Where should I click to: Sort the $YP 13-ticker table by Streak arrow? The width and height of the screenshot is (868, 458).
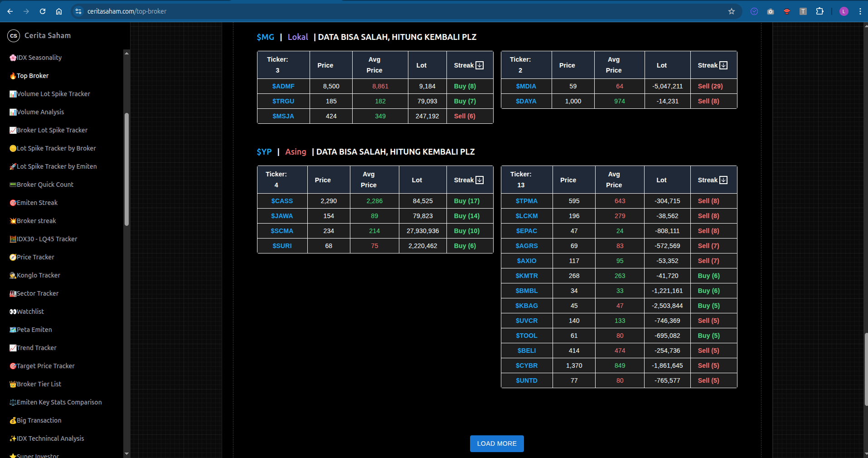pos(723,180)
